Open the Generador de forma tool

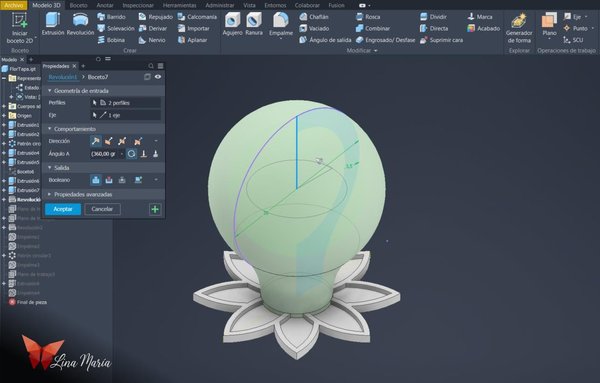pyautogui.click(x=519, y=28)
